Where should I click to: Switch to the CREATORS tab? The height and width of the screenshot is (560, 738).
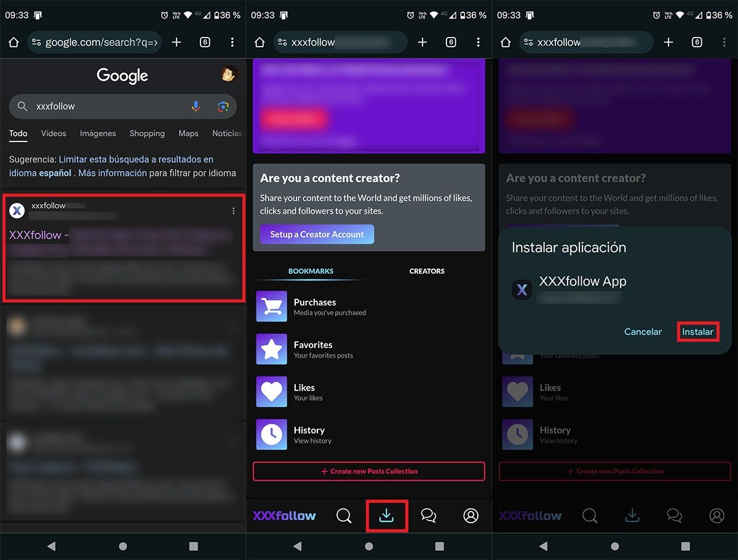pyautogui.click(x=427, y=270)
